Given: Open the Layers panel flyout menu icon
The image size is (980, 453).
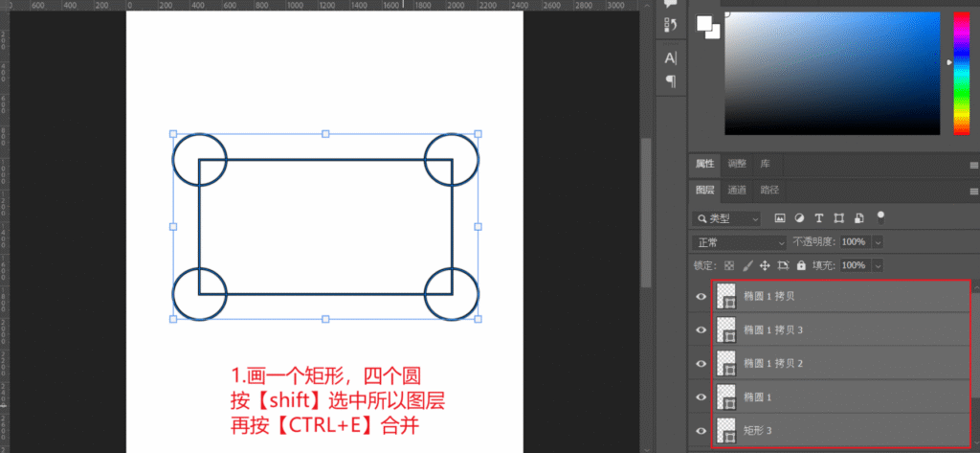Looking at the screenshot, I should [x=973, y=191].
